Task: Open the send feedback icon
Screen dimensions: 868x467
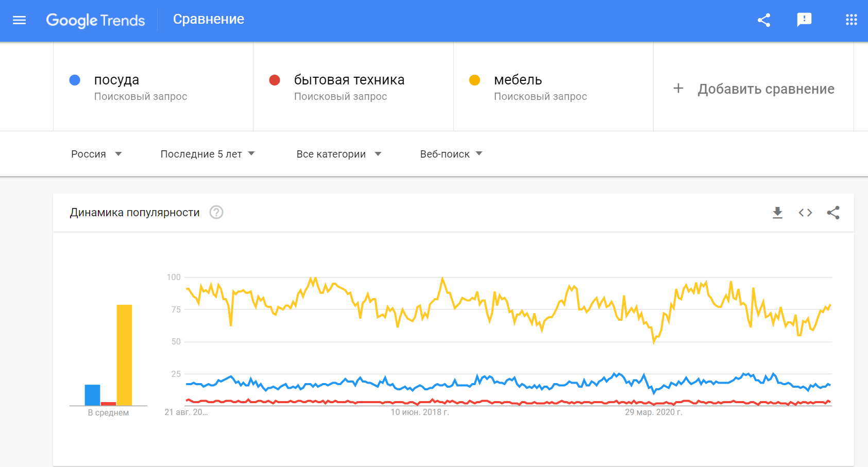Action: (804, 20)
